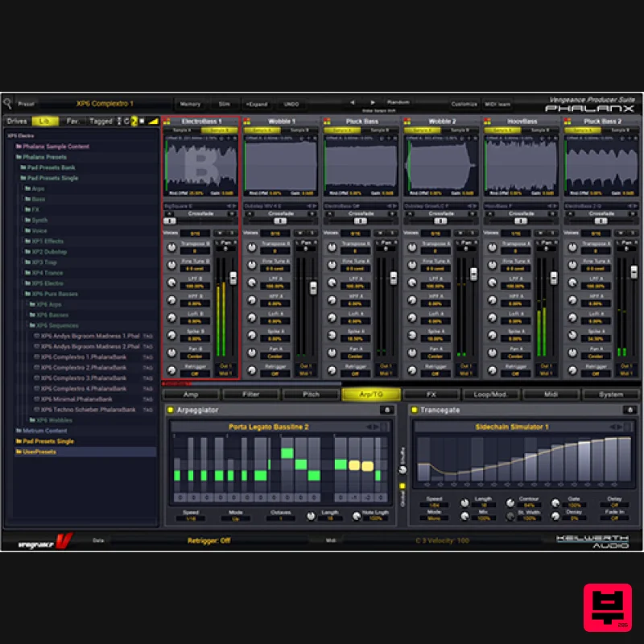Toggle the Arpeggiator power LED
Screen dimensions: 644x644
(170, 410)
